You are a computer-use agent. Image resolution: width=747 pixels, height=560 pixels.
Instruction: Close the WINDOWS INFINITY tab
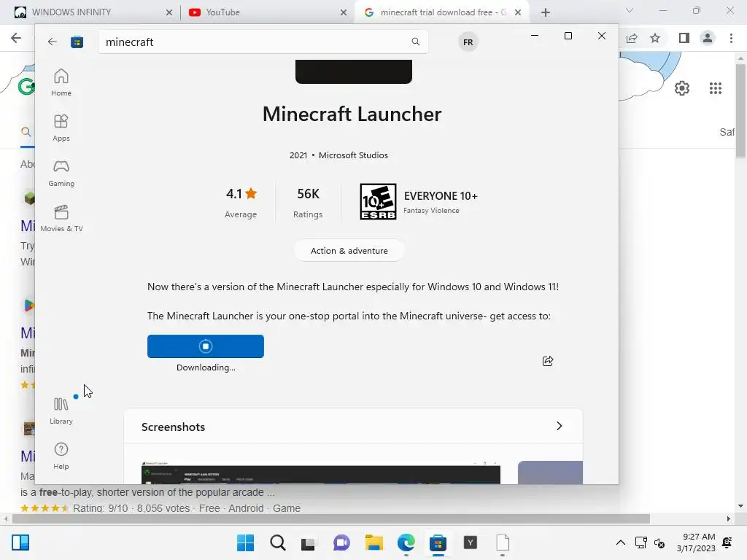tap(169, 12)
